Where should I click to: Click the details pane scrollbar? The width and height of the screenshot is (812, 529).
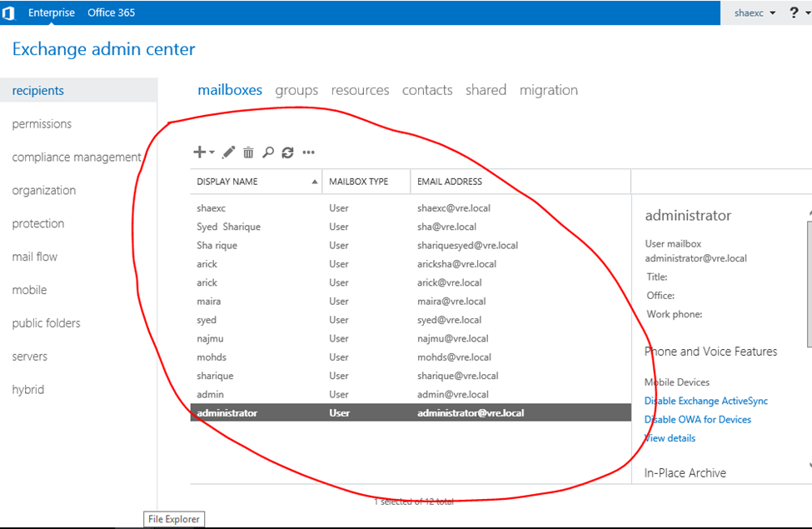808,283
